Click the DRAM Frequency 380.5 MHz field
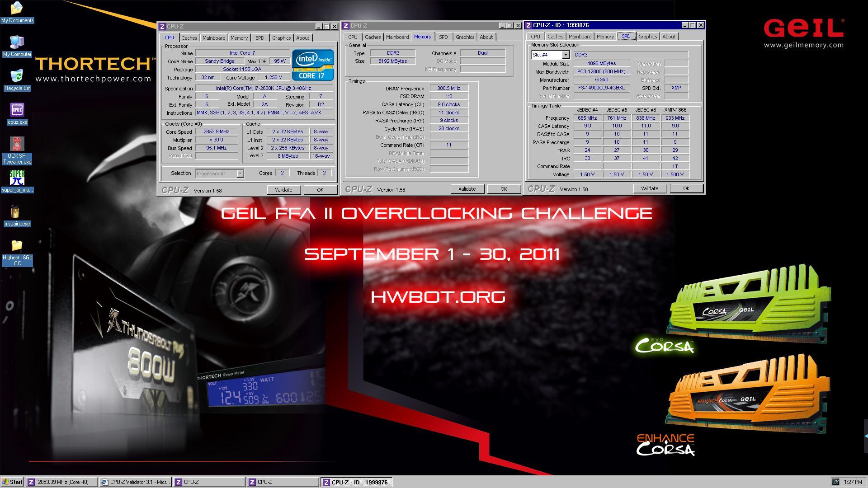This screenshot has height=488, width=868. pyautogui.click(x=449, y=88)
